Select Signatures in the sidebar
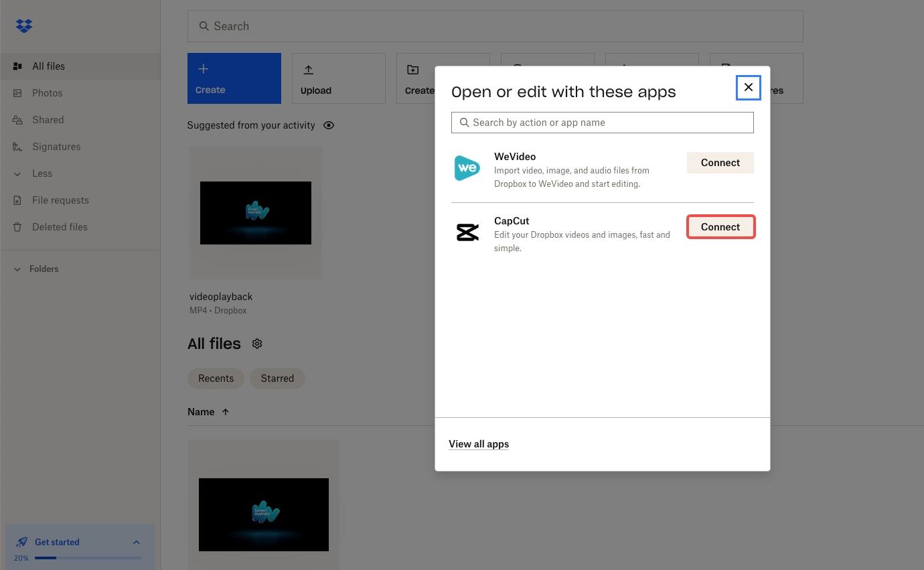 [x=80, y=147]
